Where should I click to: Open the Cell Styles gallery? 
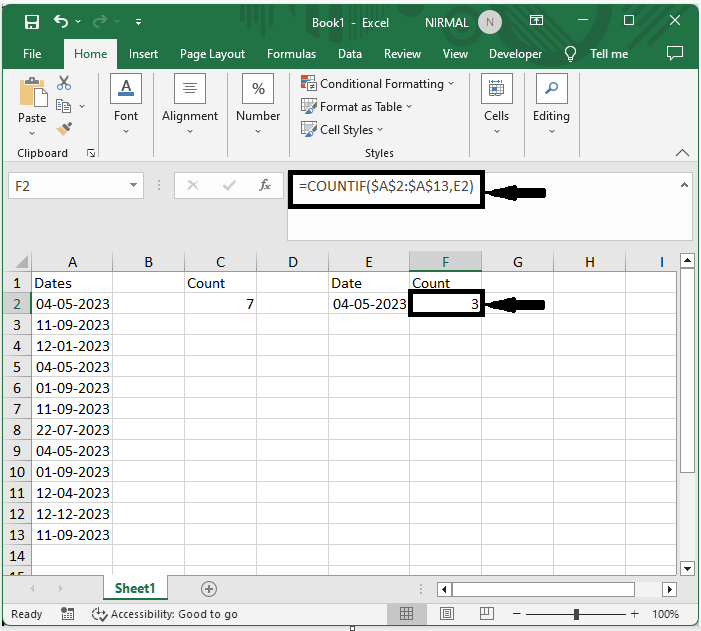pyautogui.click(x=342, y=130)
